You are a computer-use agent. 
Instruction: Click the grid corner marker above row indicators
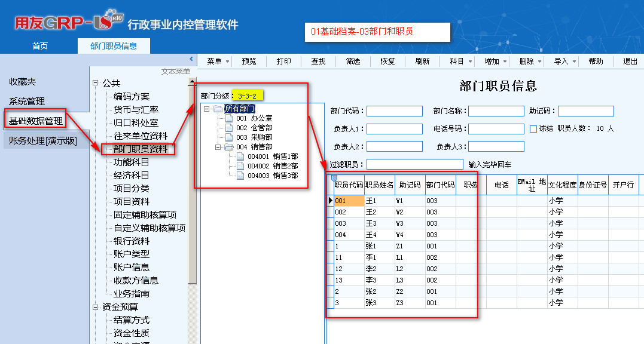334,177
